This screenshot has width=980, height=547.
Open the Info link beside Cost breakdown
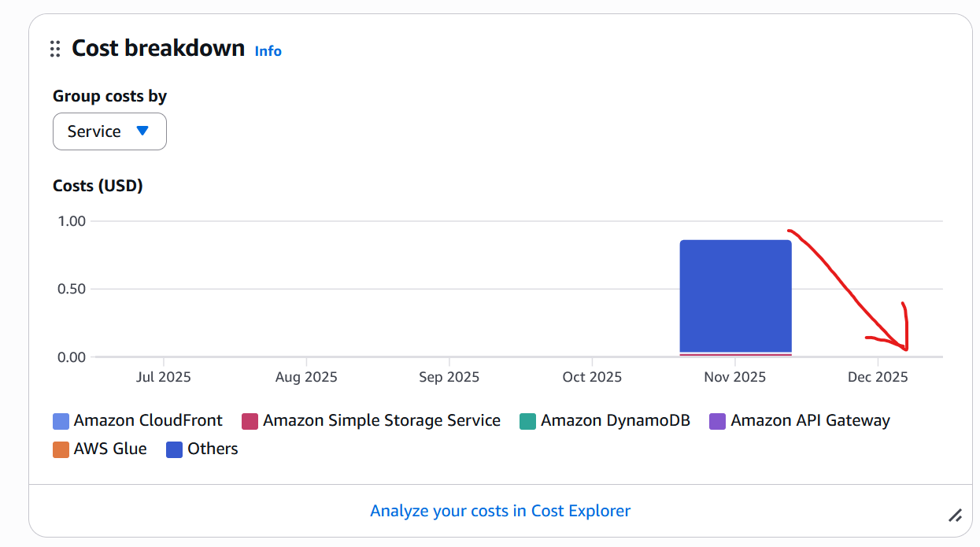[268, 51]
